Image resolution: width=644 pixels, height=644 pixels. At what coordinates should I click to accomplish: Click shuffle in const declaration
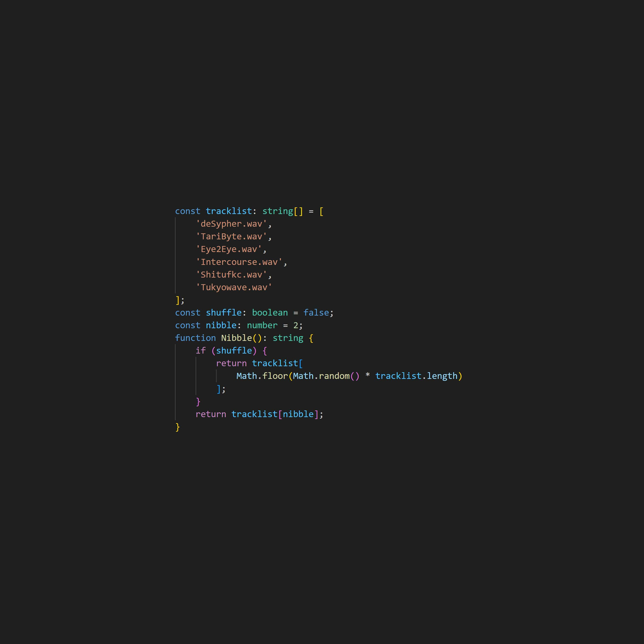224,313
